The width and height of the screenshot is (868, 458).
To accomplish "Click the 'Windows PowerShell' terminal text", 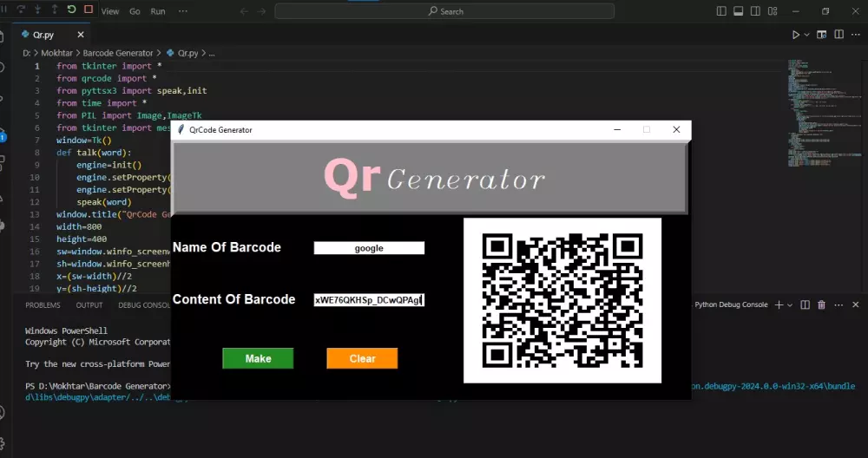I will (x=67, y=330).
